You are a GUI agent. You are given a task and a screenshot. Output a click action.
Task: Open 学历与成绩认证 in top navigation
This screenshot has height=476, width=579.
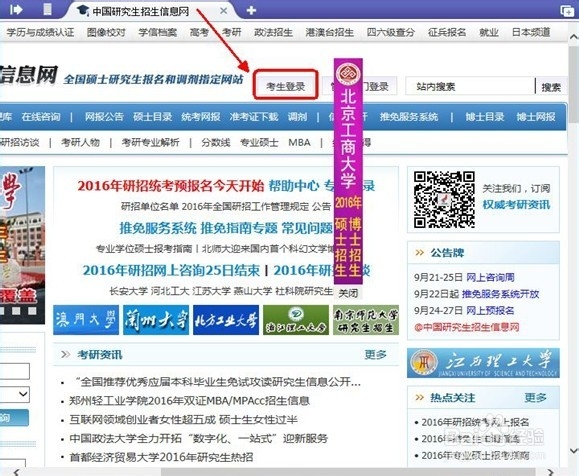40,32
